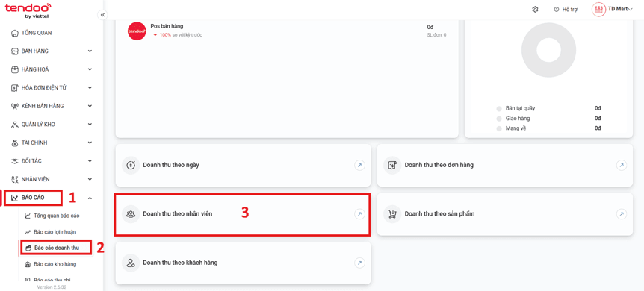Viewport: 644px width, 291px height.
Task: Open Doanh thu theo nhân viên card
Action: pos(243,214)
